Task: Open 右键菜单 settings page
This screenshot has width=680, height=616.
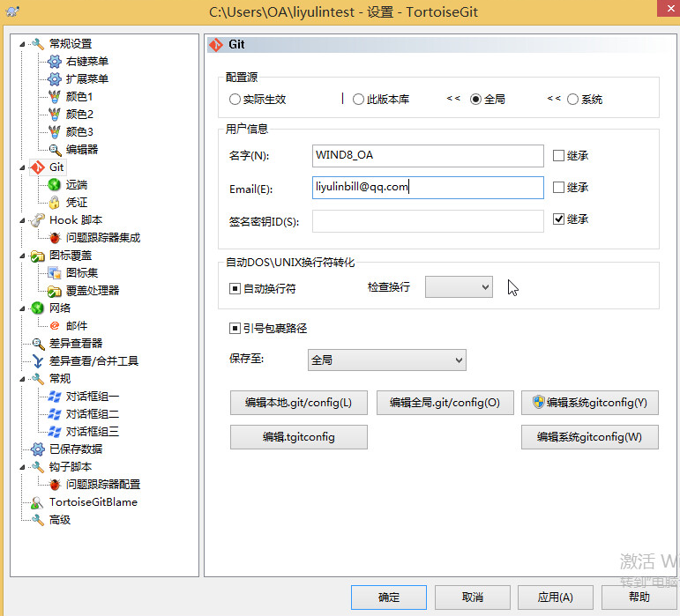Action: point(87,62)
